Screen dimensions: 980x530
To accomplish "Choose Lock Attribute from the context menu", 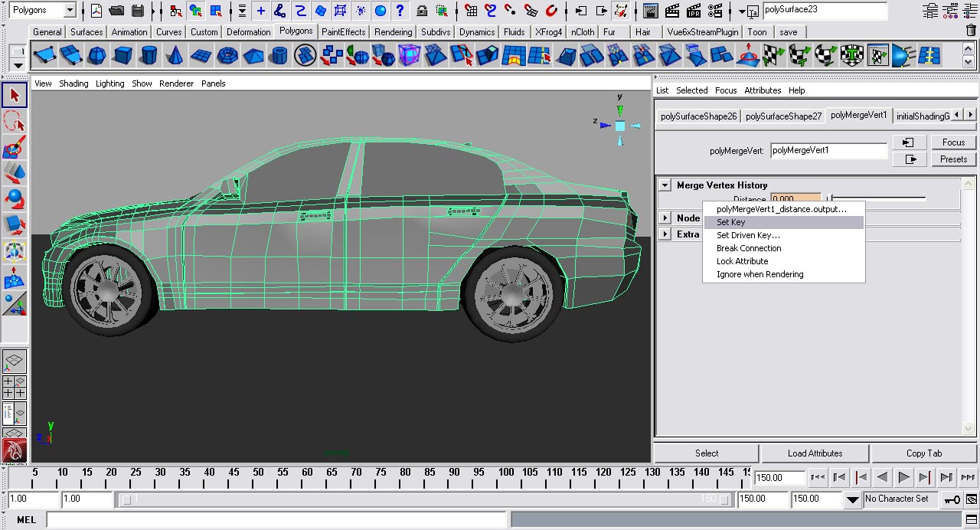I will coord(784,261).
